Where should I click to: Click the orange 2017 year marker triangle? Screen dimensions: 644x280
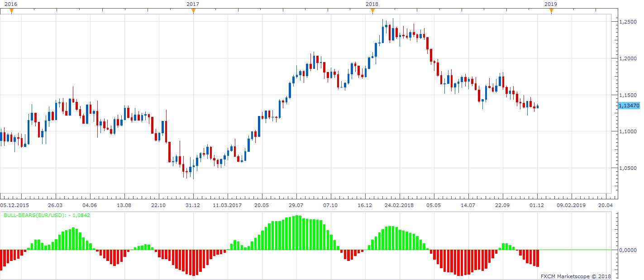pyautogui.click(x=193, y=11)
